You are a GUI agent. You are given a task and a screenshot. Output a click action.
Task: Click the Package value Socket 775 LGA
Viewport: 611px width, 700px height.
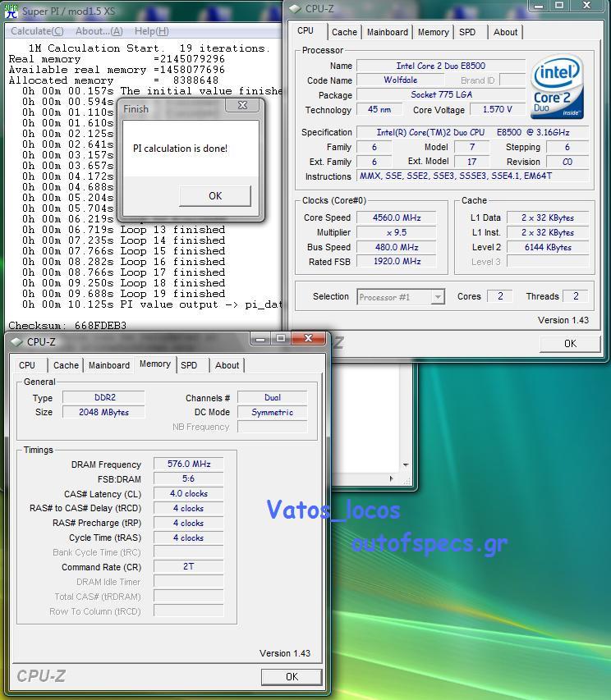[x=441, y=94]
